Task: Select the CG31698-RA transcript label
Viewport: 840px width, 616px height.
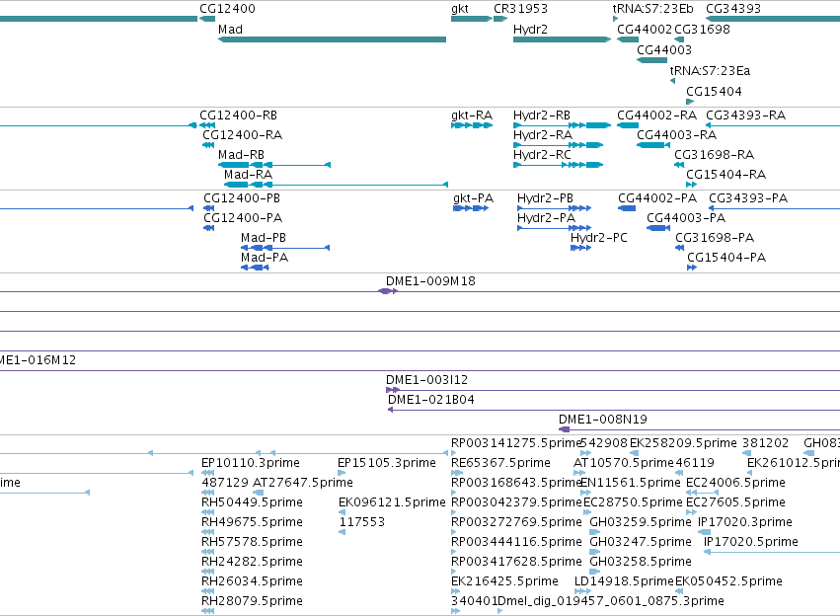Action: click(714, 155)
